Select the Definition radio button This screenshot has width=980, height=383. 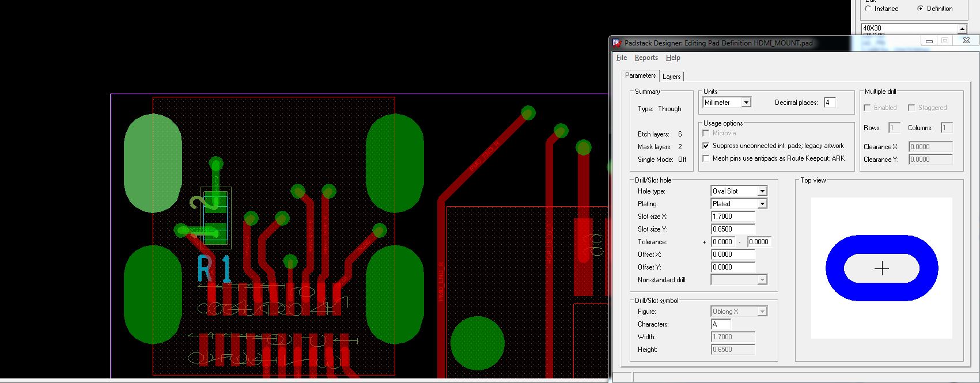920,9
